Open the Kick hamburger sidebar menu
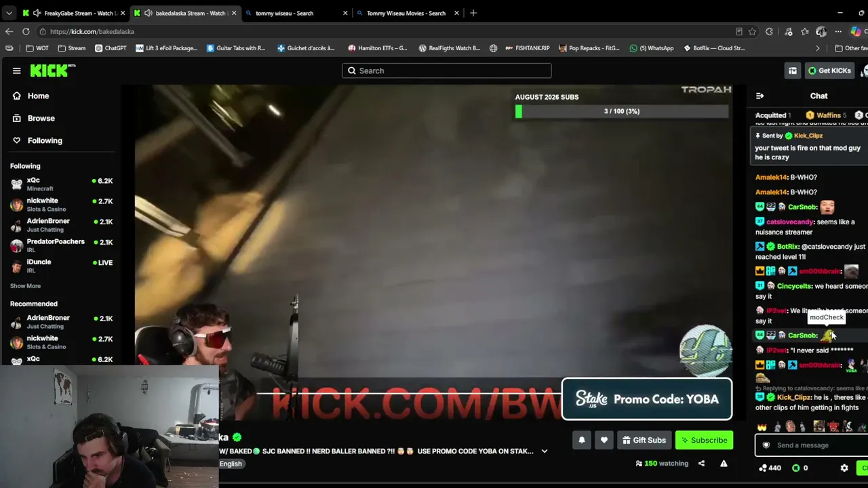The image size is (868, 488). pyautogui.click(x=16, y=70)
